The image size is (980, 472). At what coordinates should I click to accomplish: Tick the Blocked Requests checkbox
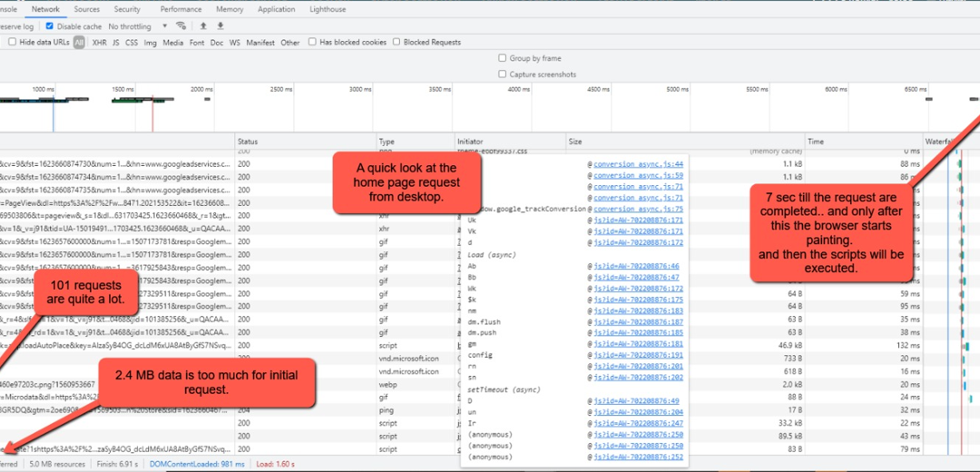[x=397, y=42]
